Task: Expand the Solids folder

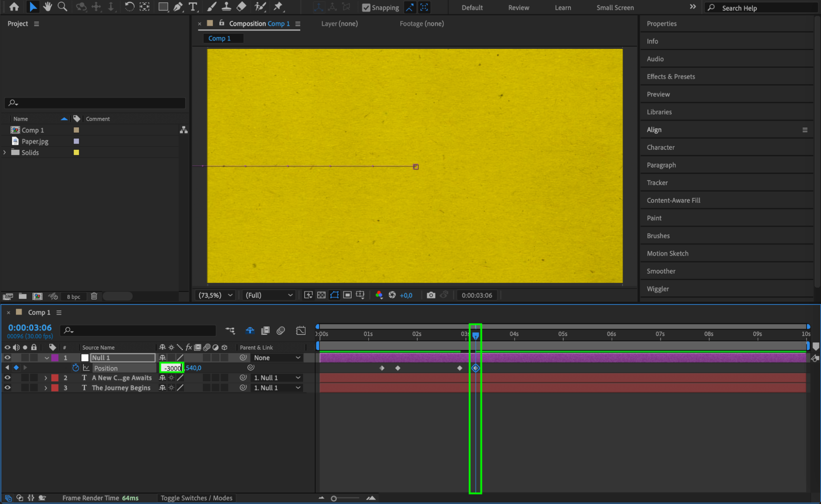Action: (5, 152)
